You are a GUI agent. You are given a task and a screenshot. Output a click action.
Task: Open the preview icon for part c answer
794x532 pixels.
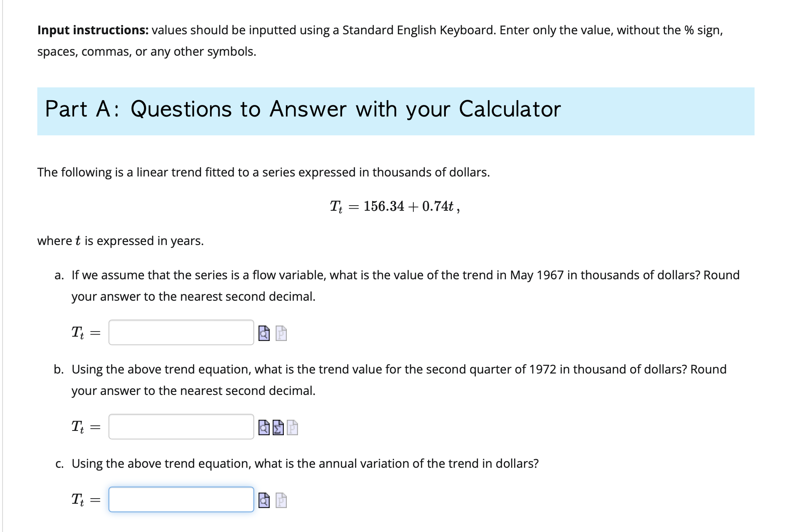[x=263, y=499]
